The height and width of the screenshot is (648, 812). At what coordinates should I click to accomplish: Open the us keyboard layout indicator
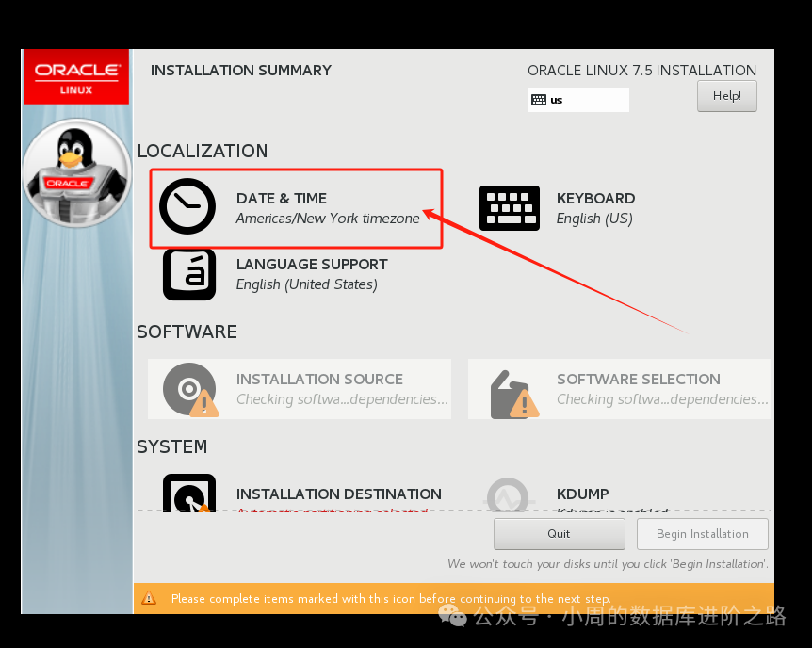pos(578,100)
